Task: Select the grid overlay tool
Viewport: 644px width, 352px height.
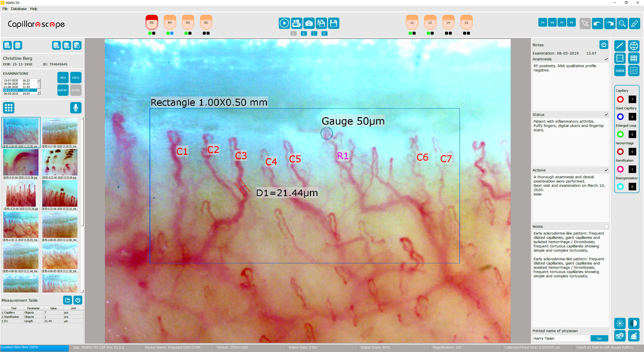Action: coord(634,58)
